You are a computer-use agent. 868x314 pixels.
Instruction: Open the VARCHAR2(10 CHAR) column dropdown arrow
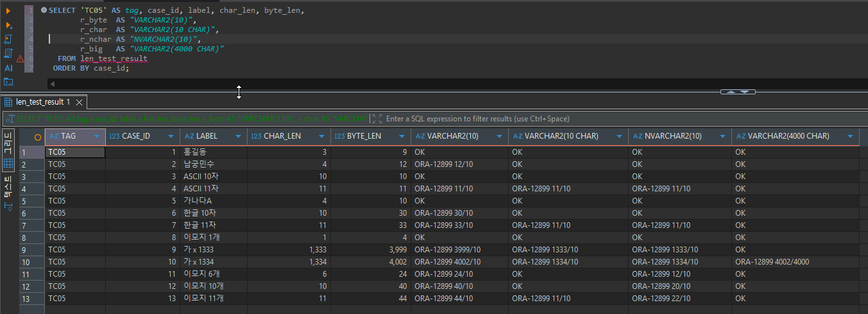coord(620,136)
